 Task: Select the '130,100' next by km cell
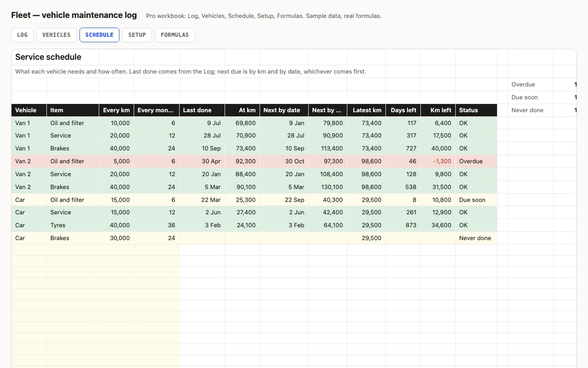pos(328,187)
